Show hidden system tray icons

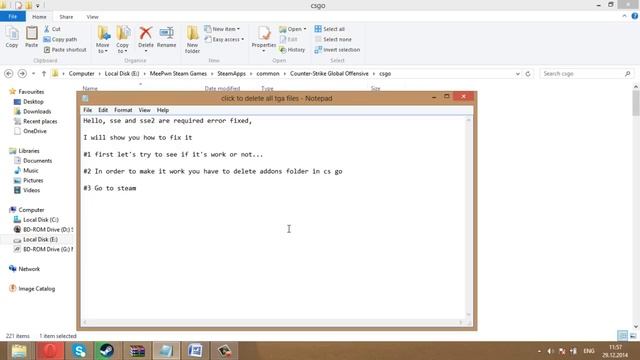tap(539, 351)
